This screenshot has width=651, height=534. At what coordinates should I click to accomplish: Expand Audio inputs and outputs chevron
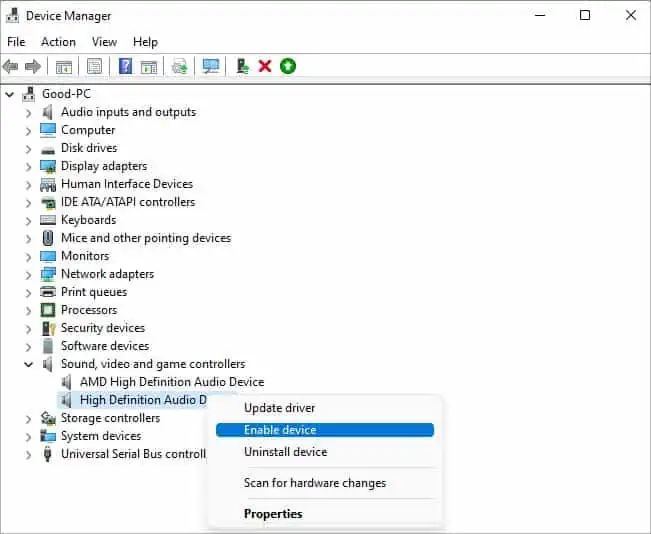pyautogui.click(x=28, y=113)
